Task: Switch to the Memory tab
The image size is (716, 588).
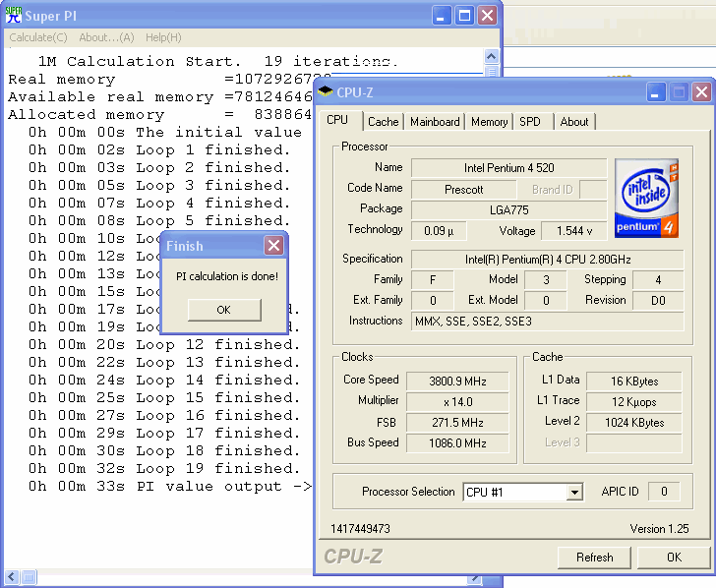Action: 489,122
